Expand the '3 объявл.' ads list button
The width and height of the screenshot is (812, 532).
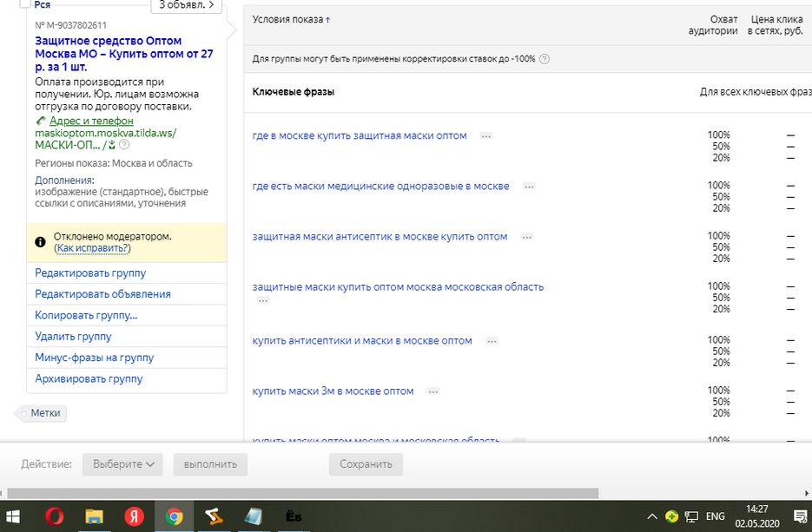186,5
